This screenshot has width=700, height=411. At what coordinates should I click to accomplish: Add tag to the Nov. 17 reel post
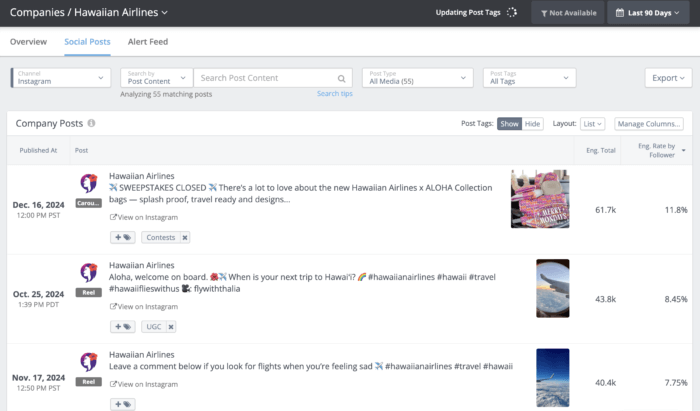point(123,404)
